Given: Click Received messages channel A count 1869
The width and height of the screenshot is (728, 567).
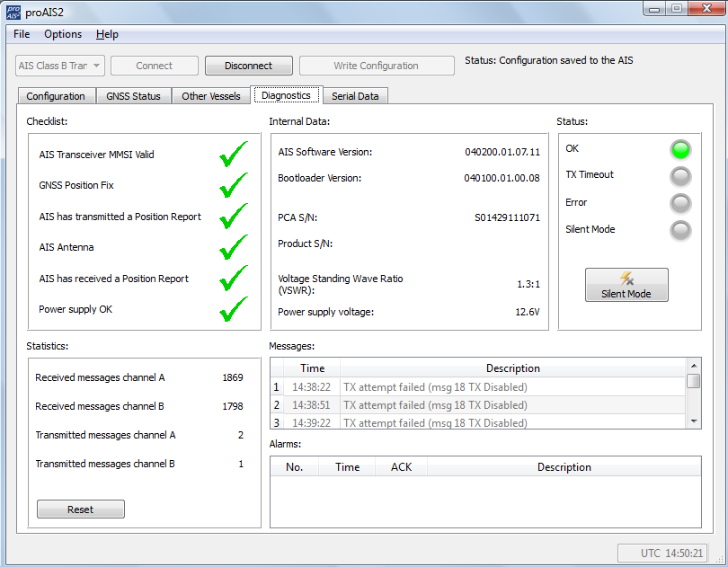Looking at the screenshot, I should point(233,377).
